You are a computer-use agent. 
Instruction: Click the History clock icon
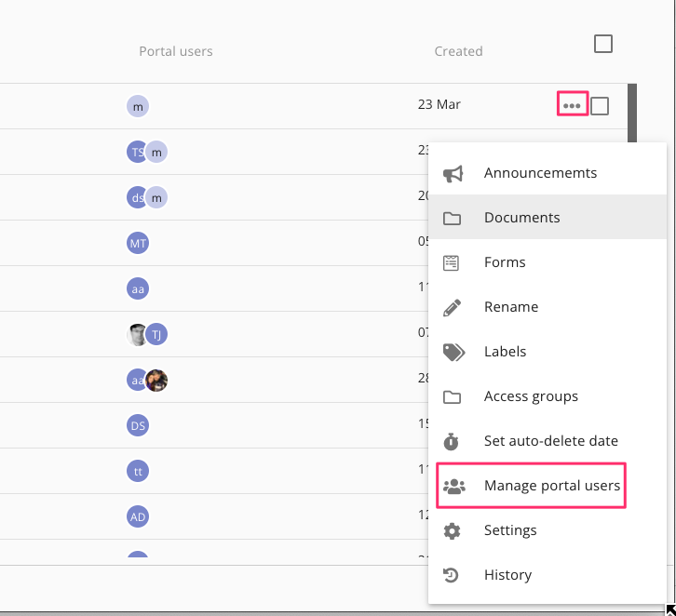[452, 575]
